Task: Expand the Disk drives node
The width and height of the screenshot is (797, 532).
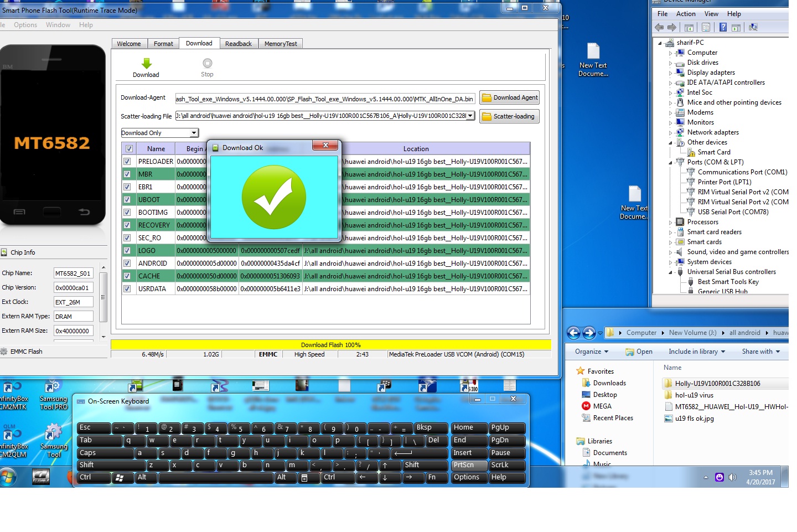Action: click(x=670, y=63)
